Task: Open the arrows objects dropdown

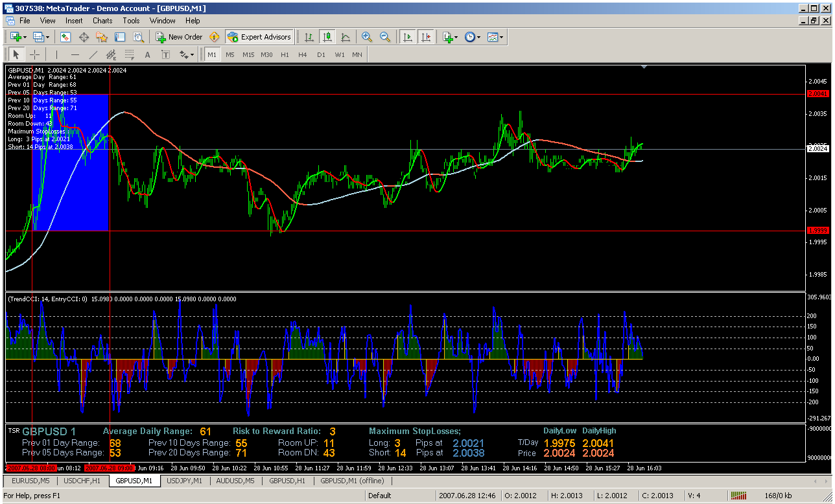Action: tap(185, 55)
